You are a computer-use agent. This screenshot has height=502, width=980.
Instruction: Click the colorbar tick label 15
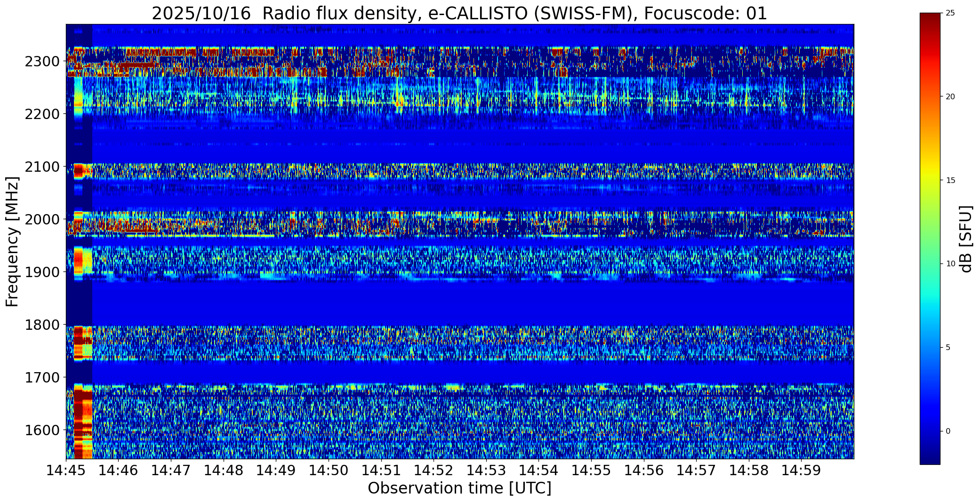(x=950, y=180)
